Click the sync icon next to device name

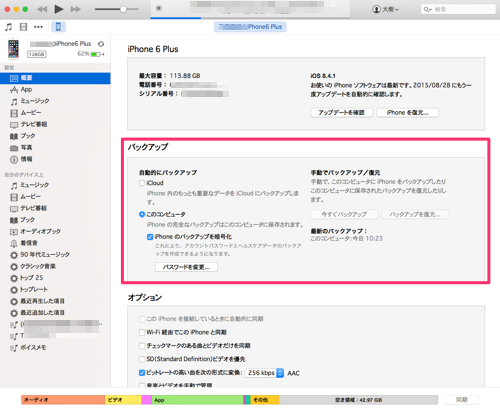(x=101, y=44)
